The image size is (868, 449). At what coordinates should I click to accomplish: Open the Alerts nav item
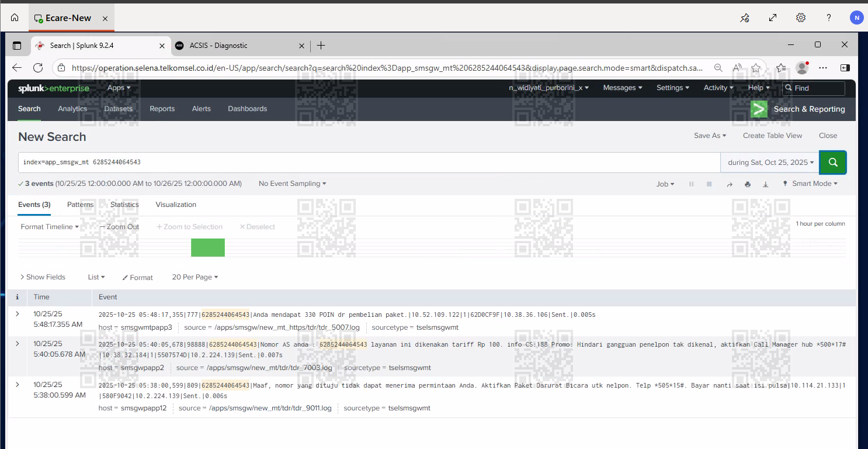[x=202, y=109]
